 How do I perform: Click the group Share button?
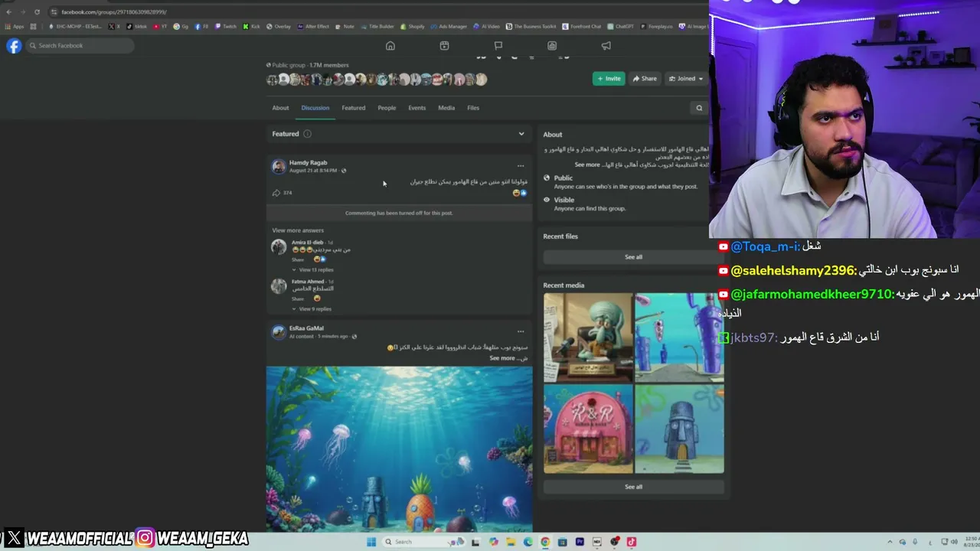tap(645, 79)
